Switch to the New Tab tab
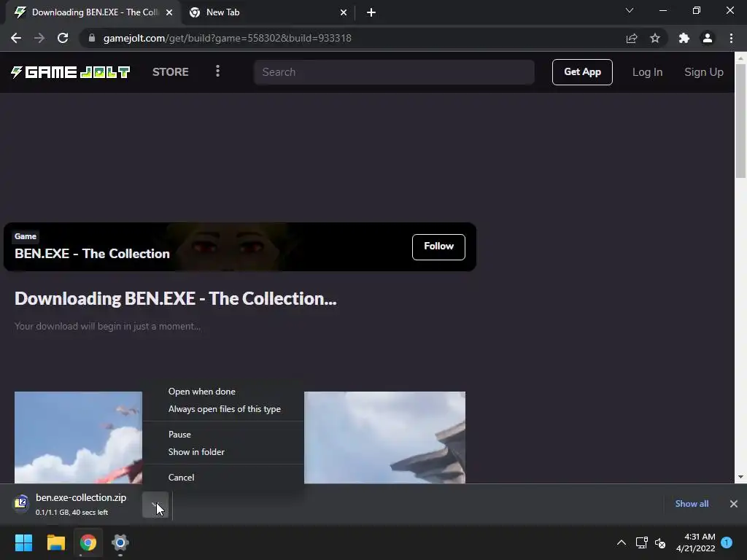 268,12
